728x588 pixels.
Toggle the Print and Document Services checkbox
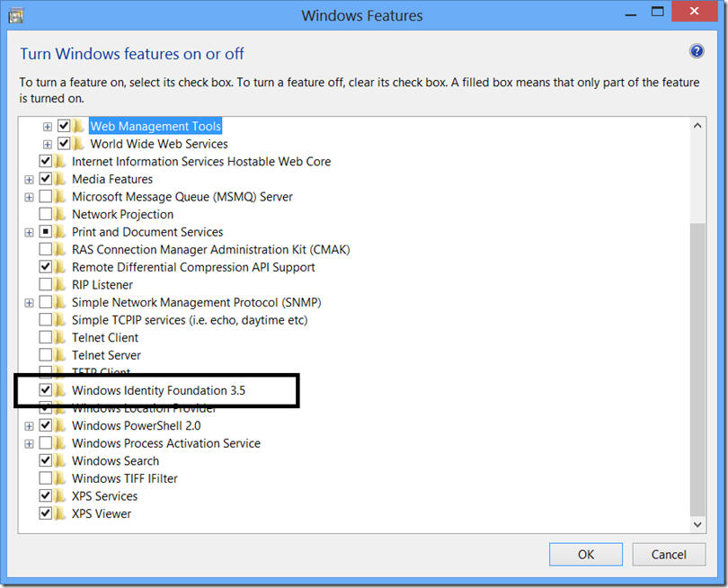tap(46, 232)
